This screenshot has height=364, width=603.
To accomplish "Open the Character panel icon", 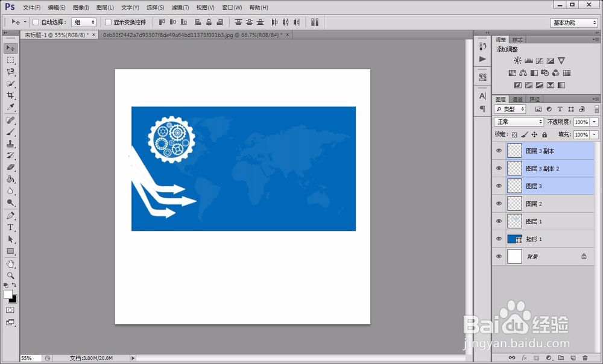I will (x=482, y=96).
